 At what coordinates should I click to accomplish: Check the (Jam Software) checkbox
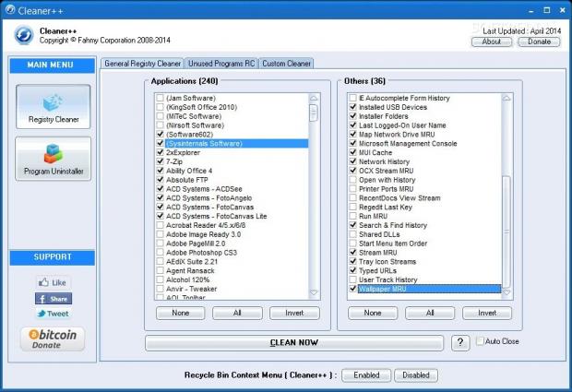[x=161, y=98]
